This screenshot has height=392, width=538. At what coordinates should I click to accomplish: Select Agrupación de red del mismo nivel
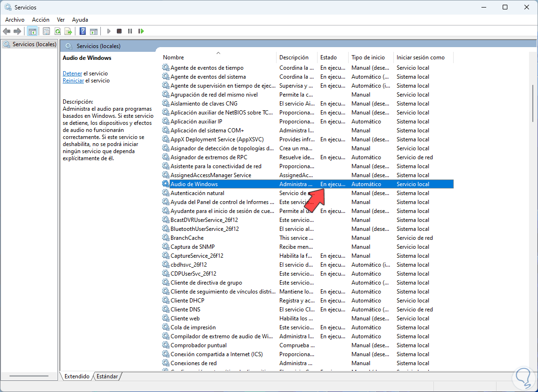[214, 94]
